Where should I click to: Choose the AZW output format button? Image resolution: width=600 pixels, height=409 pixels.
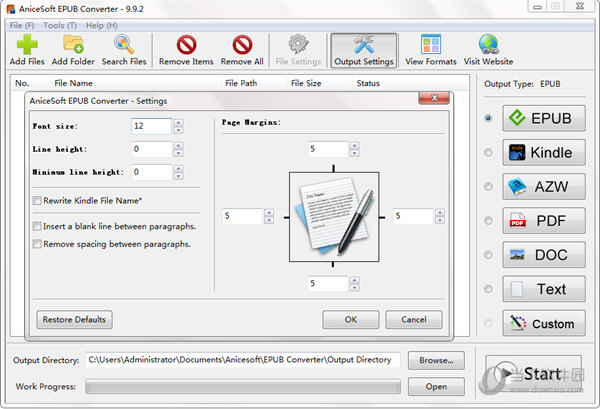click(x=544, y=186)
